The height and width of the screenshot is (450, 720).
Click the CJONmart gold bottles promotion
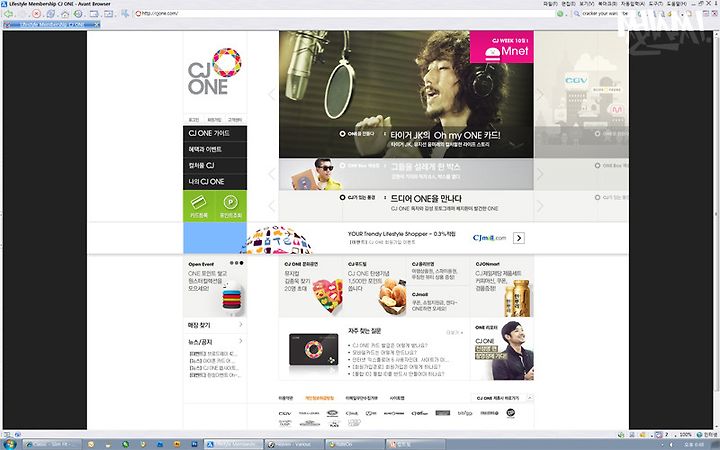click(518, 298)
